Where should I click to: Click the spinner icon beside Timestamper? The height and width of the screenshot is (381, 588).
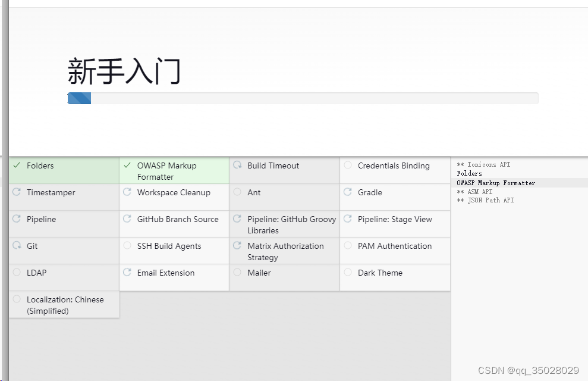coord(16,192)
